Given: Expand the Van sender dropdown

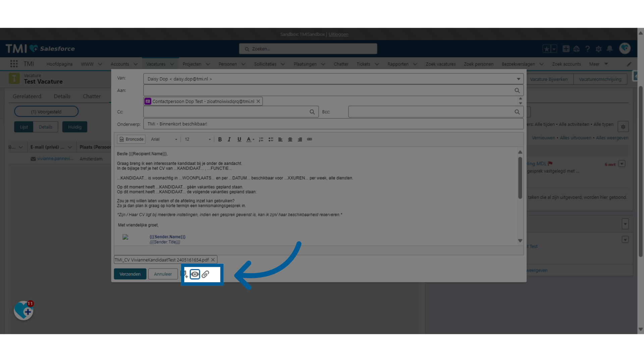Looking at the screenshot, I should click(x=518, y=79).
